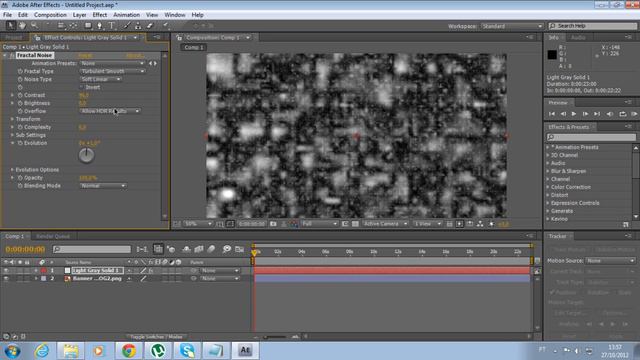Screen dimensions: 640x360
Task: Toggle Region of Interest button in viewer
Action: pyautogui.click(x=345, y=224)
